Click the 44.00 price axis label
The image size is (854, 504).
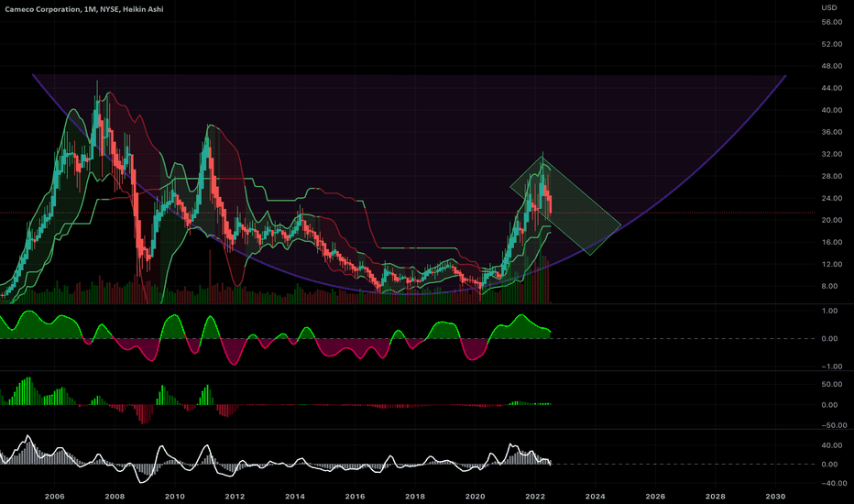[x=832, y=88]
